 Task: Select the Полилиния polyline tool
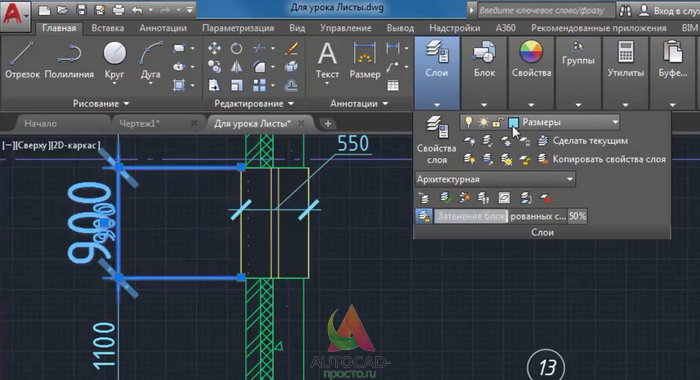(69, 60)
